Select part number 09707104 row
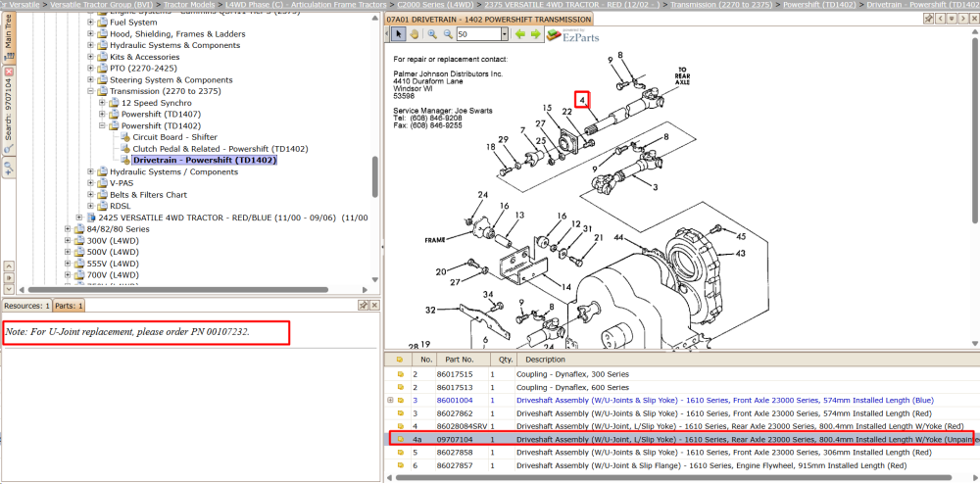The height and width of the screenshot is (484, 980). pyautogui.click(x=681, y=439)
